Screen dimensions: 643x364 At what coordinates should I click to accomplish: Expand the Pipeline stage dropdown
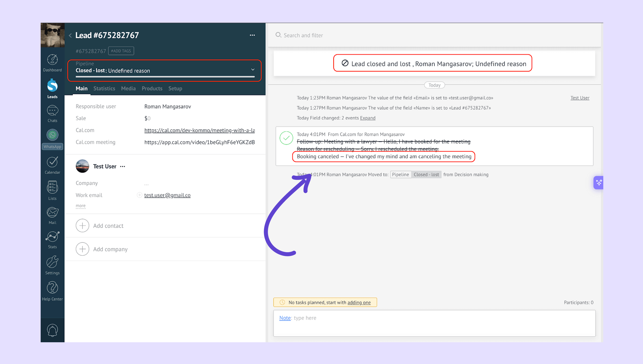click(x=252, y=69)
